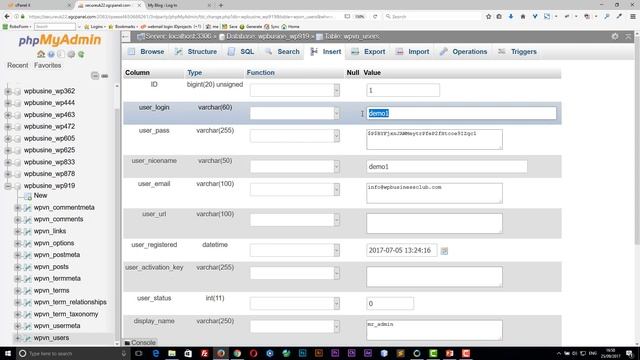Open page-related settings gear icon
This screenshot has width=640, height=360.
[615, 36]
